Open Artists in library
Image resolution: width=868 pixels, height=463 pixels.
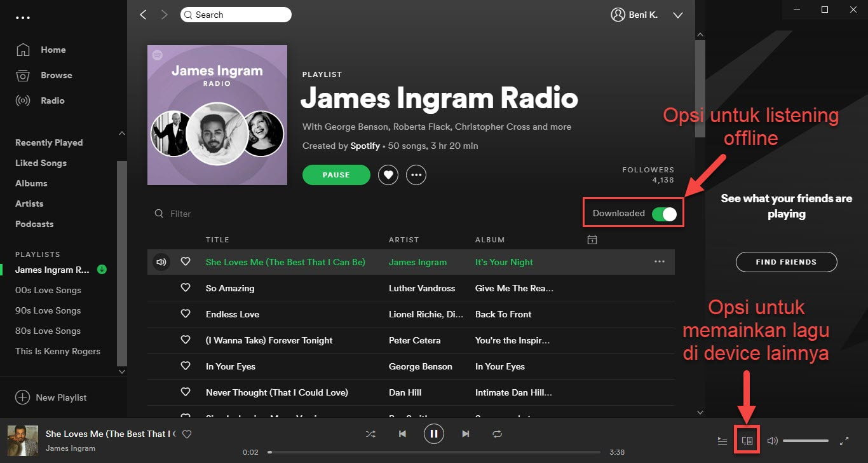[29, 204]
